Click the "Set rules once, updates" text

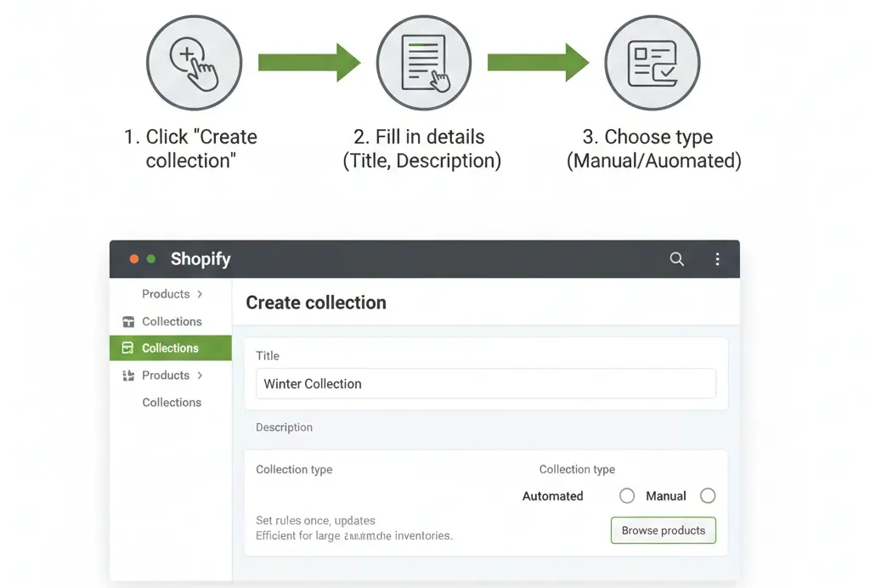pyautogui.click(x=315, y=520)
